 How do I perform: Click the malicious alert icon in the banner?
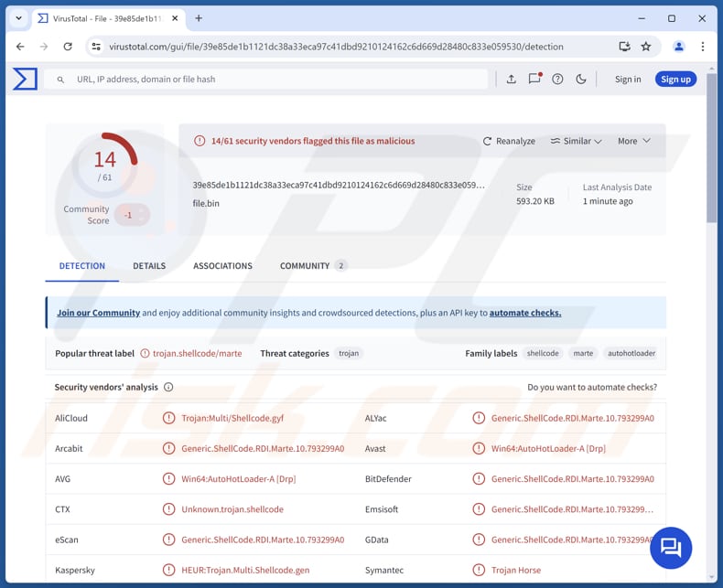200,141
